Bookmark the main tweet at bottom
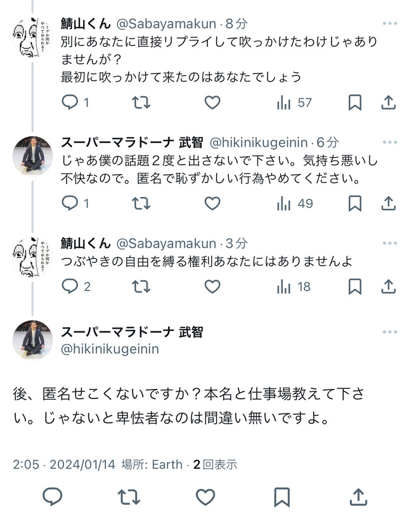Screen dimensions: 412x532 click(x=282, y=497)
